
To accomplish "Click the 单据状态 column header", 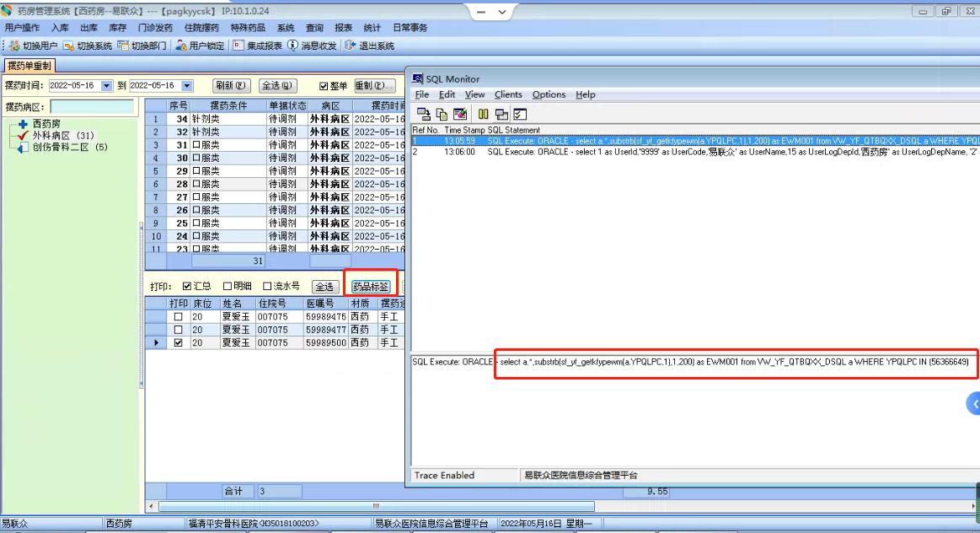I will (x=287, y=105).
